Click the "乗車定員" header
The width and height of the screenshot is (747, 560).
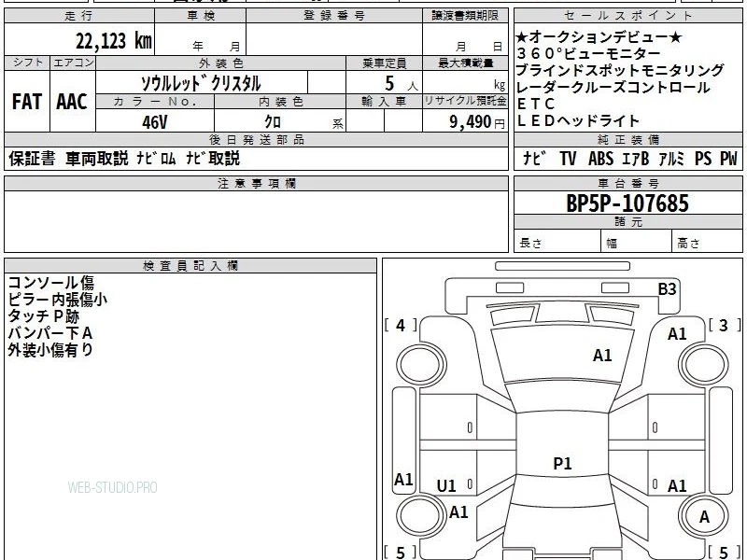tap(384, 63)
